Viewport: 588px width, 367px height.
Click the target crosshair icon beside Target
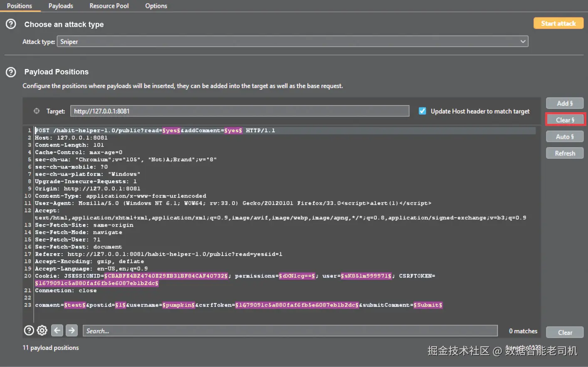[37, 111]
